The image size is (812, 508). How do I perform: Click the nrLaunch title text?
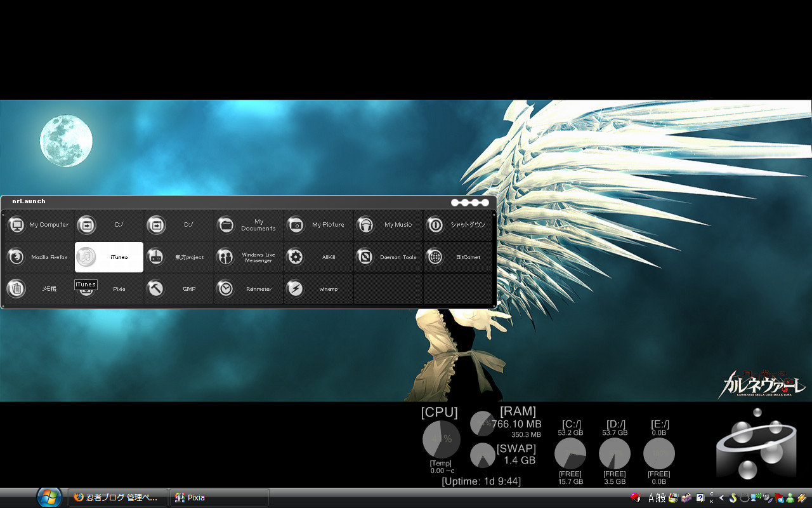(29, 201)
